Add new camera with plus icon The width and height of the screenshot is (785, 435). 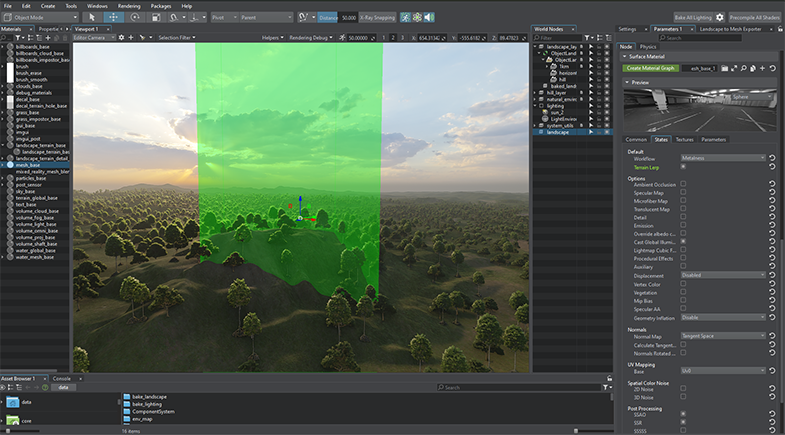[131, 38]
